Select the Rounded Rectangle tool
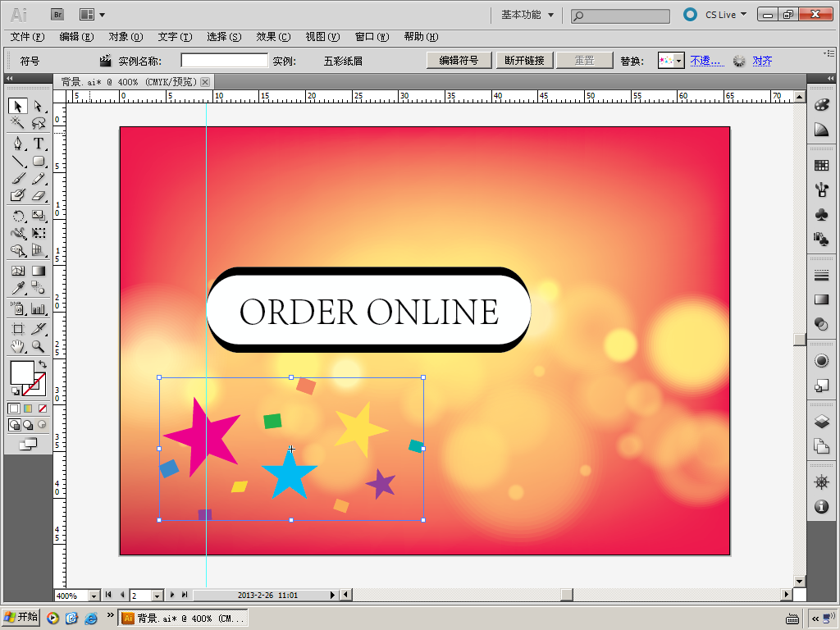This screenshot has height=630, width=840. point(38,162)
